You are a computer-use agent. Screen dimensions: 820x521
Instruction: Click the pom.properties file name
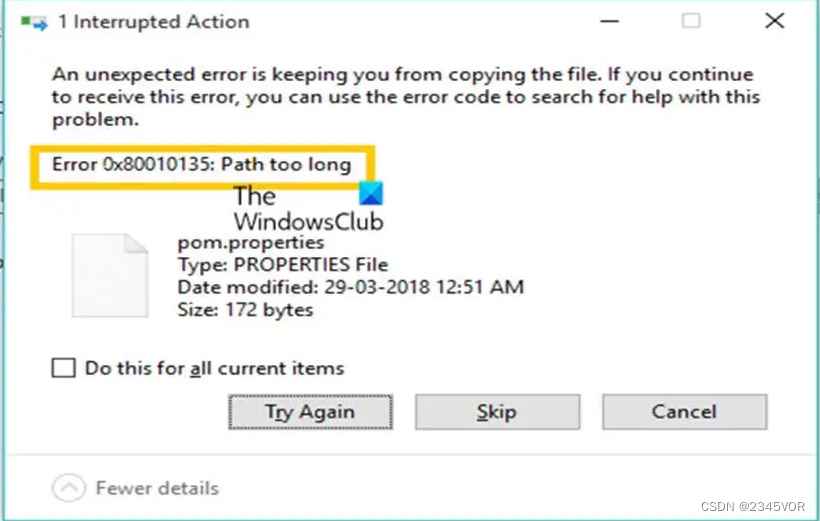tap(251, 242)
